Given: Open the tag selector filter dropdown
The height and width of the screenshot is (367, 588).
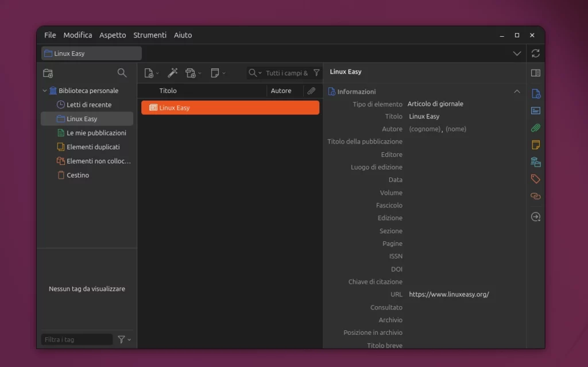Looking at the screenshot, I should coord(124,339).
